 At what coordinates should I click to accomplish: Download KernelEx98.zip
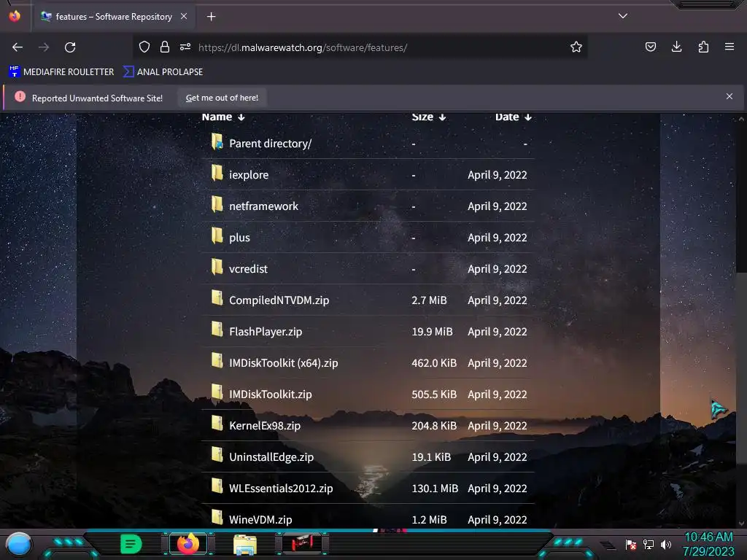pyautogui.click(x=264, y=426)
